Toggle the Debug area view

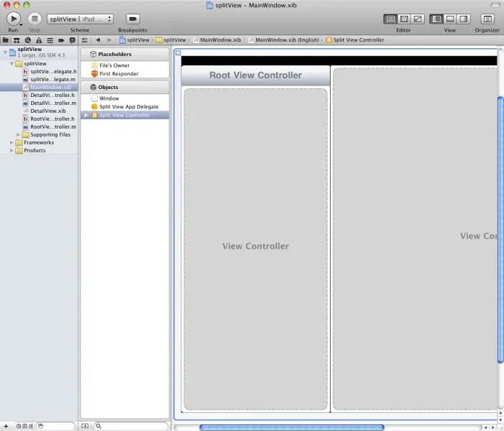point(450,19)
